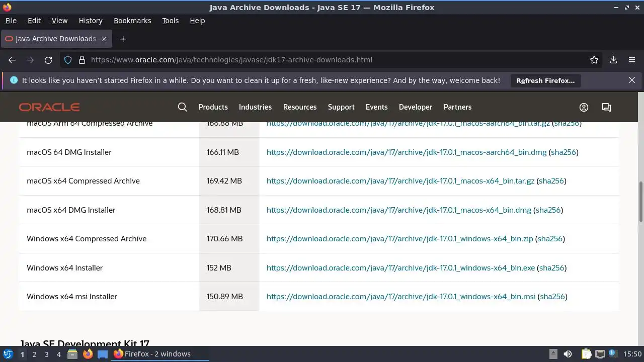Open the Edit menu
The image size is (644, 362).
pyautogui.click(x=34, y=21)
